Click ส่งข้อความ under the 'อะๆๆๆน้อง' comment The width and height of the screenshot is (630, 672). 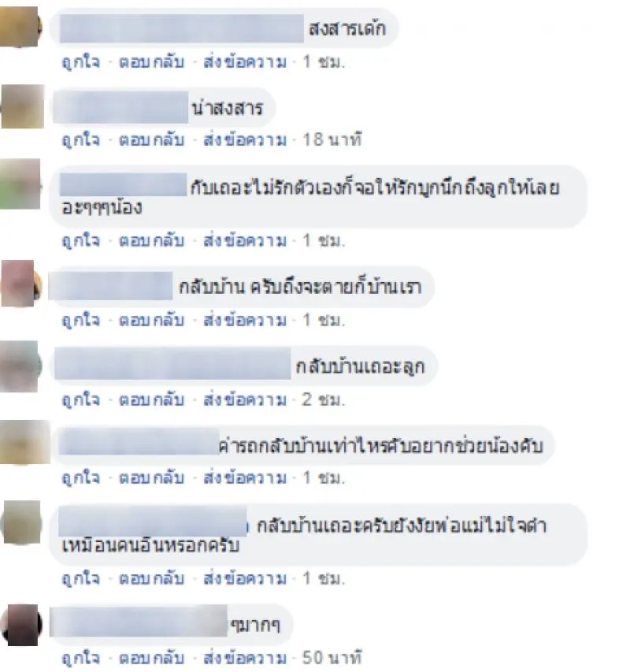pos(245,241)
